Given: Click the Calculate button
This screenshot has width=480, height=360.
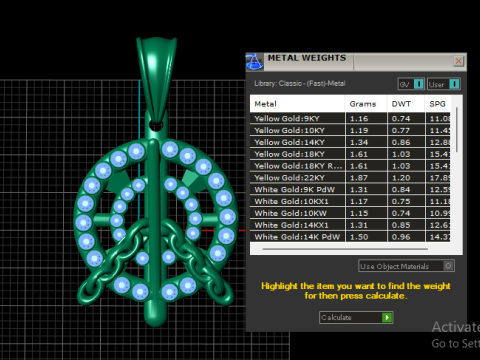Looking at the screenshot, I should click(x=356, y=317).
